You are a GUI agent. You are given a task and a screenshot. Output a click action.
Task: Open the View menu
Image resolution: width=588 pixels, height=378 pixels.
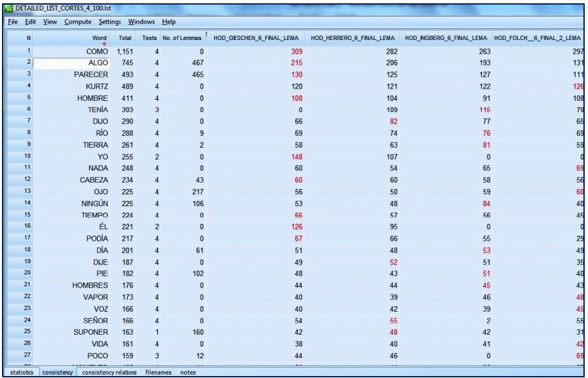(x=50, y=22)
